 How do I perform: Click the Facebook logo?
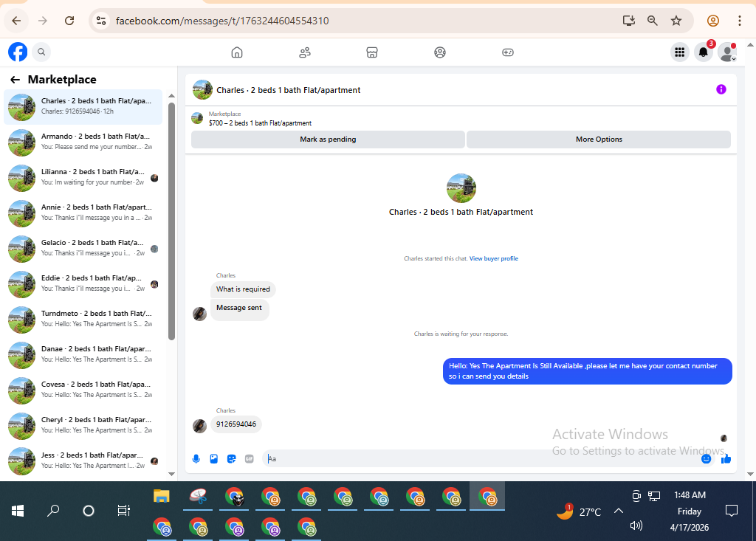pos(18,52)
